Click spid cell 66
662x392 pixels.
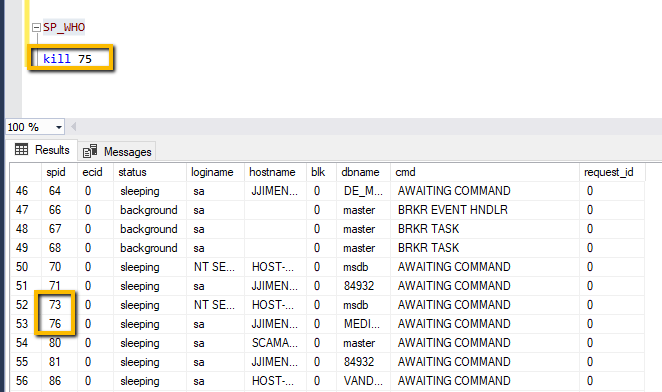coord(59,210)
